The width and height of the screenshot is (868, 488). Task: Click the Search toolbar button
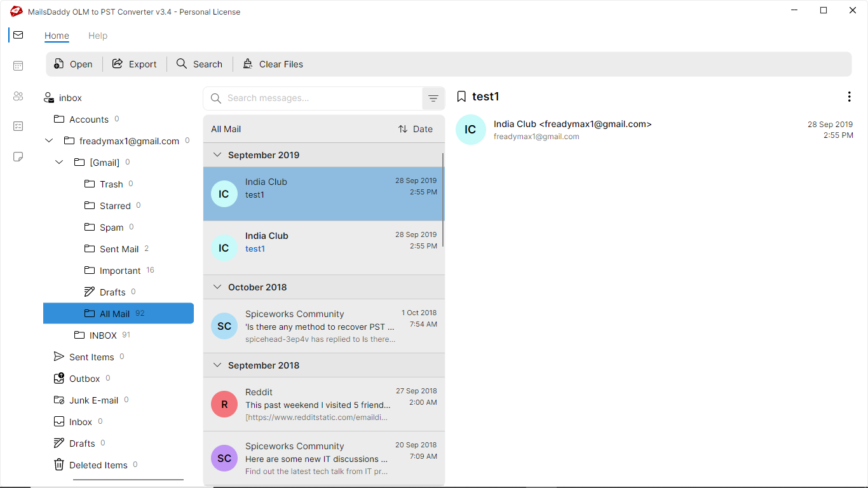tap(200, 64)
